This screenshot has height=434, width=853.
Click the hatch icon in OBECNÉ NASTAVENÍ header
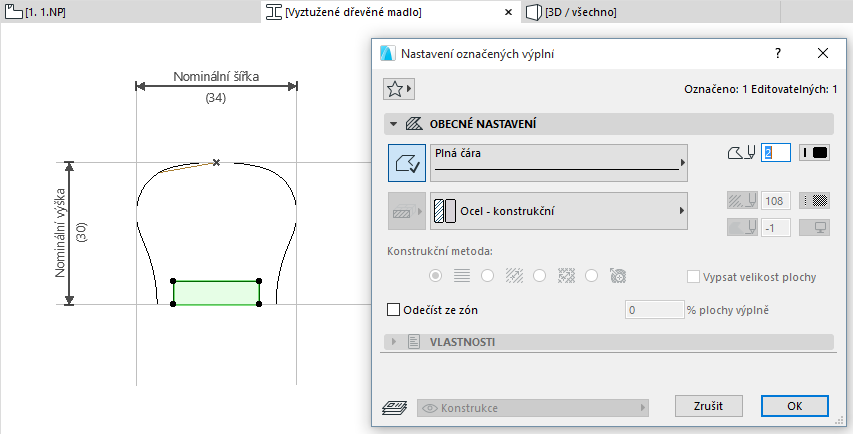click(414, 124)
